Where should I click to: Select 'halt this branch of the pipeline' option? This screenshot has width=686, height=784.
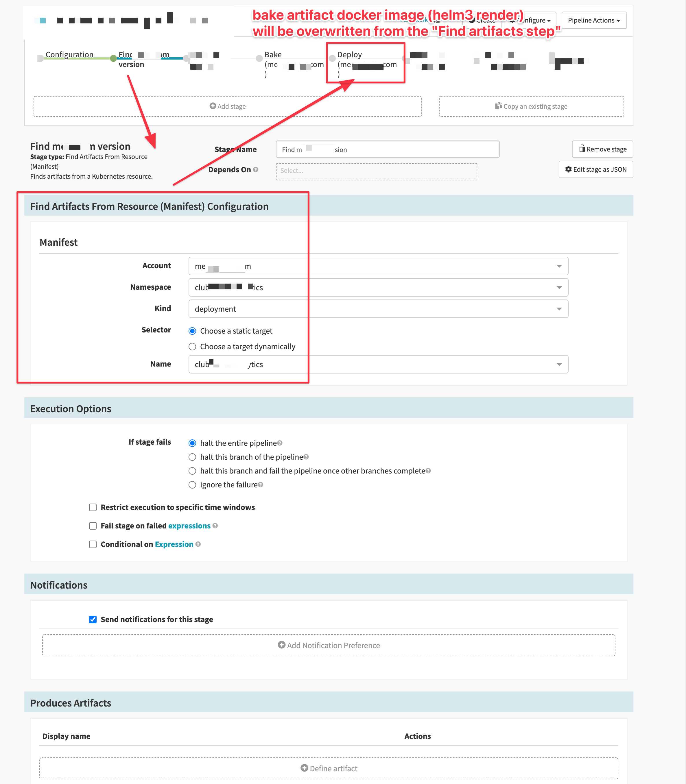(192, 457)
